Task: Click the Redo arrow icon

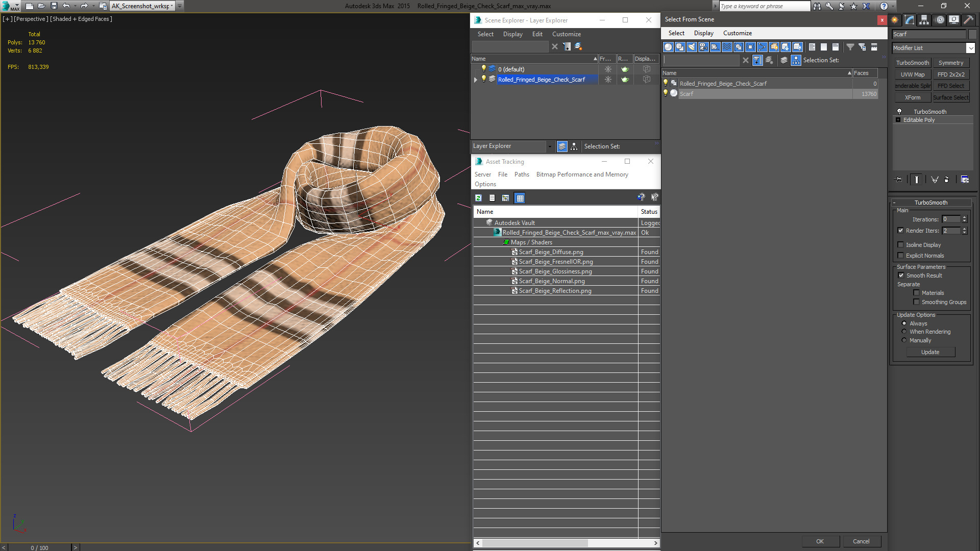Action: 84,6
